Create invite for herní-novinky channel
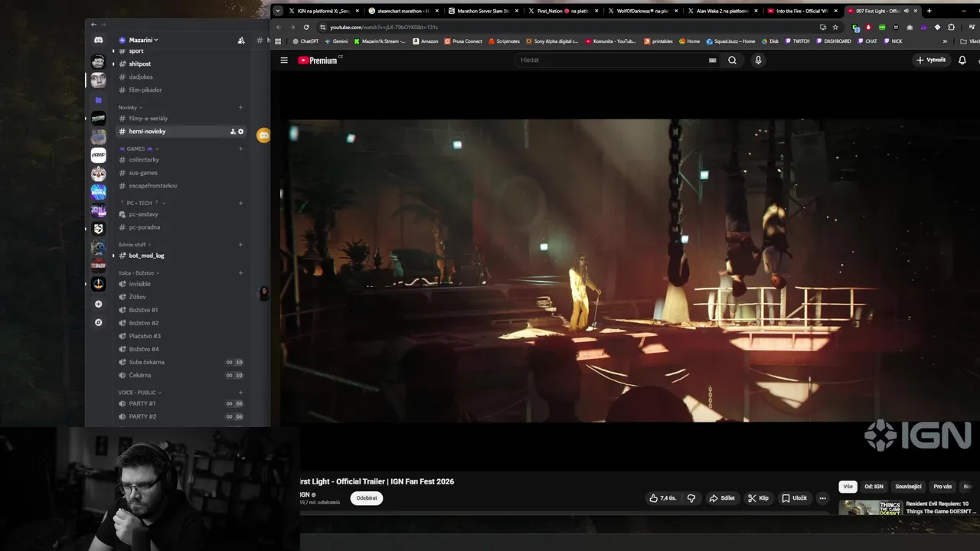The width and height of the screenshot is (980, 551). pyautogui.click(x=233, y=132)
